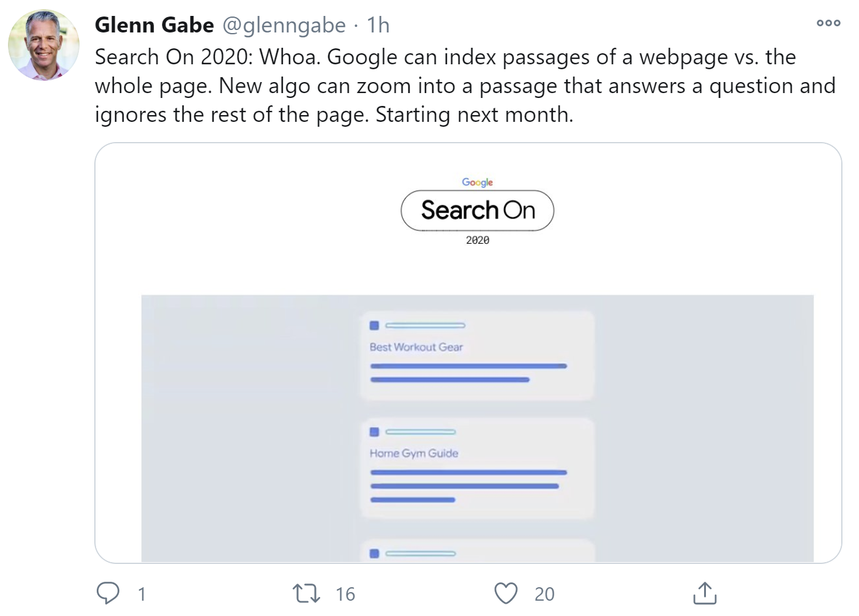
Task: Click the Search On 2020 logo badge
Action: [477, 211]
